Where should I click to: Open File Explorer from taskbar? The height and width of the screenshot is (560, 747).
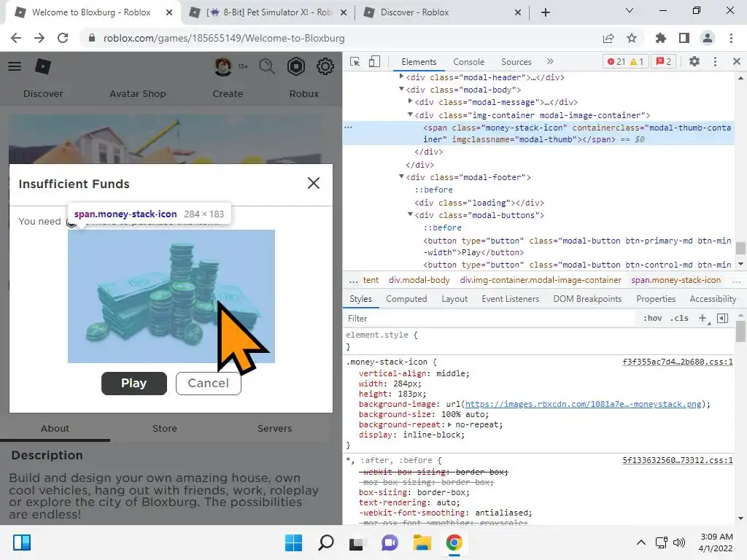coord(422,542)
